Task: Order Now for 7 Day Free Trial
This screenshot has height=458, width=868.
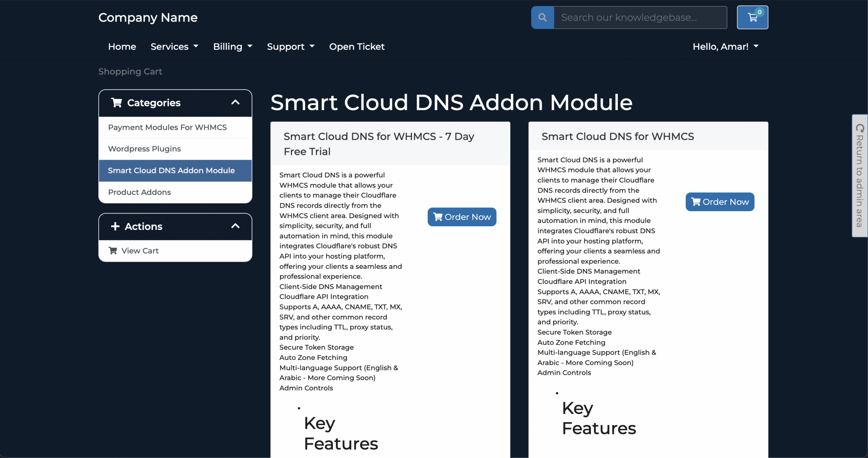Action: coord(462,217)
